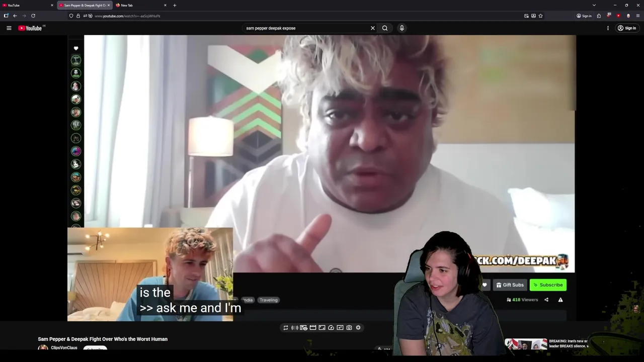Viewport: 644px width, 362px height.
Task: List all tabs dropdown arrow
Action: coord(594,5)
